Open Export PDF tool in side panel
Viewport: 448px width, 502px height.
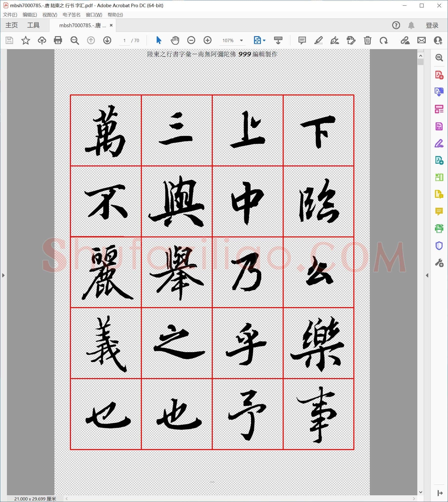[x=439, y=92]
